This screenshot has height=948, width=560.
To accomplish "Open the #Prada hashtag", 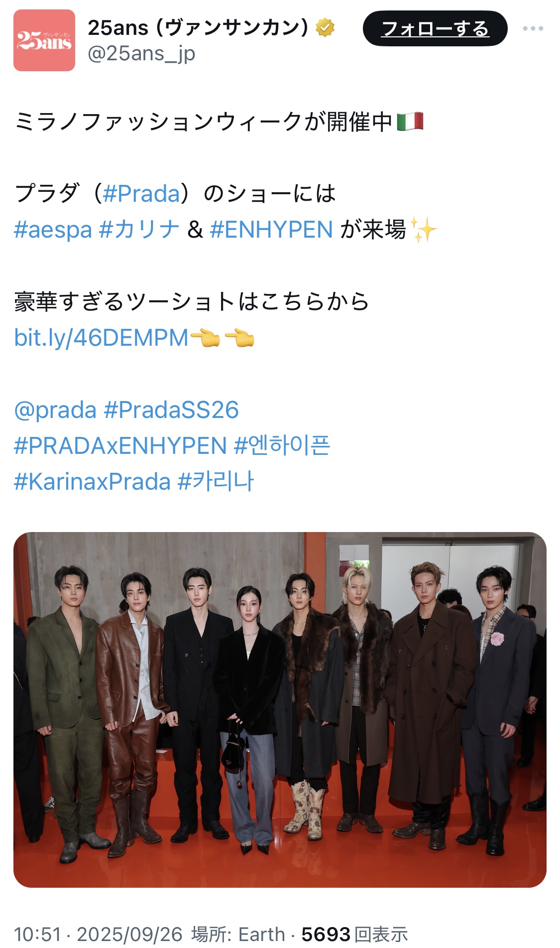I will (x=141, y=193).
